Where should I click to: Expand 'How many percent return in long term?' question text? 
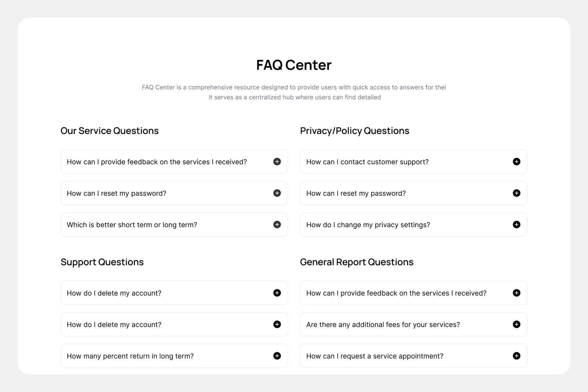coord(130,356)
